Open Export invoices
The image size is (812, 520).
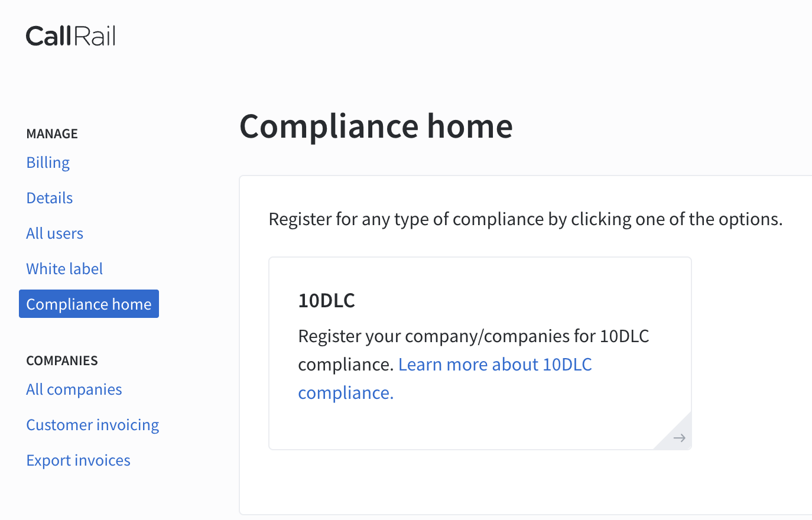[x=78, y=460]
